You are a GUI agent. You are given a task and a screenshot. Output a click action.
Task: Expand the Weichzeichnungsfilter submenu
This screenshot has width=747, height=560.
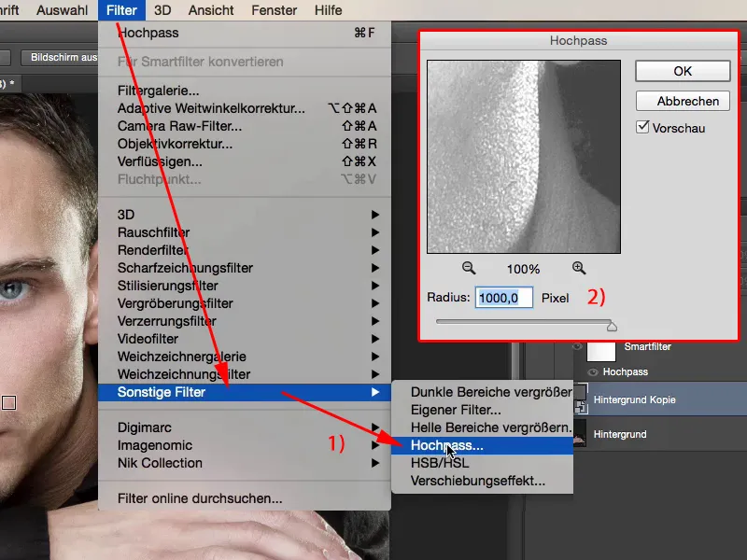[x=245, y=374]
